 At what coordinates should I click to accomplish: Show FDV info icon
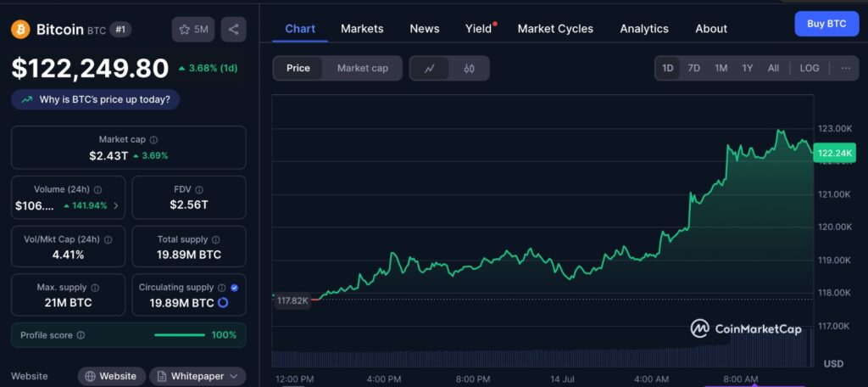click(199, 189)
